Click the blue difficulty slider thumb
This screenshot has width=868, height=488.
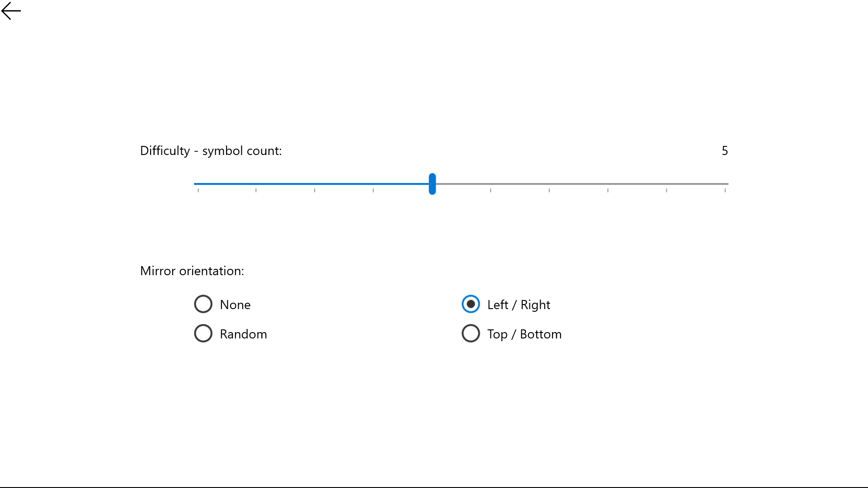(x=432, y=184)
